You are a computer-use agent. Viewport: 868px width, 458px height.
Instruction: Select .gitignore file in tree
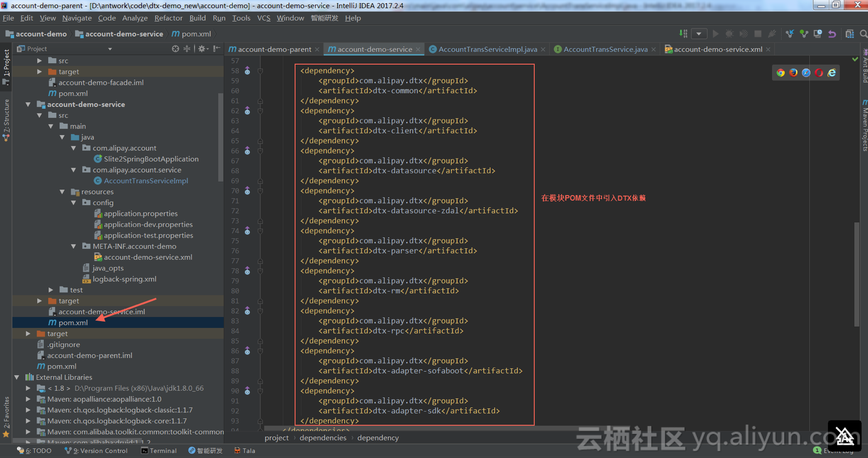click(59, 345)
